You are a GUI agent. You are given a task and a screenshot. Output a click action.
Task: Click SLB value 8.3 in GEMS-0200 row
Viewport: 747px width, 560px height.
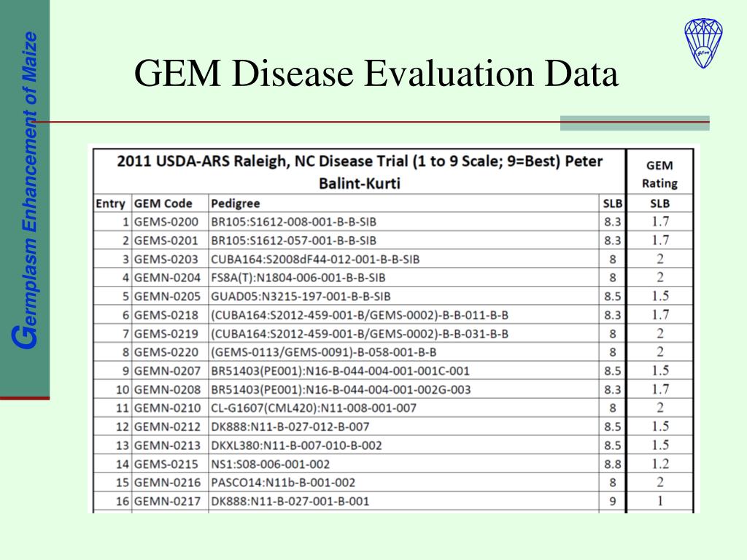tap(613, 222)
